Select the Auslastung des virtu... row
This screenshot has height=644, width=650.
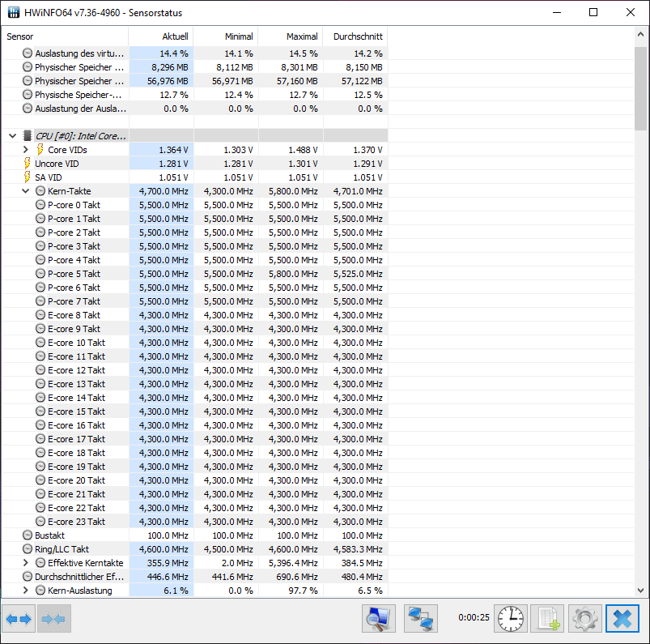(x=195, y=53)
